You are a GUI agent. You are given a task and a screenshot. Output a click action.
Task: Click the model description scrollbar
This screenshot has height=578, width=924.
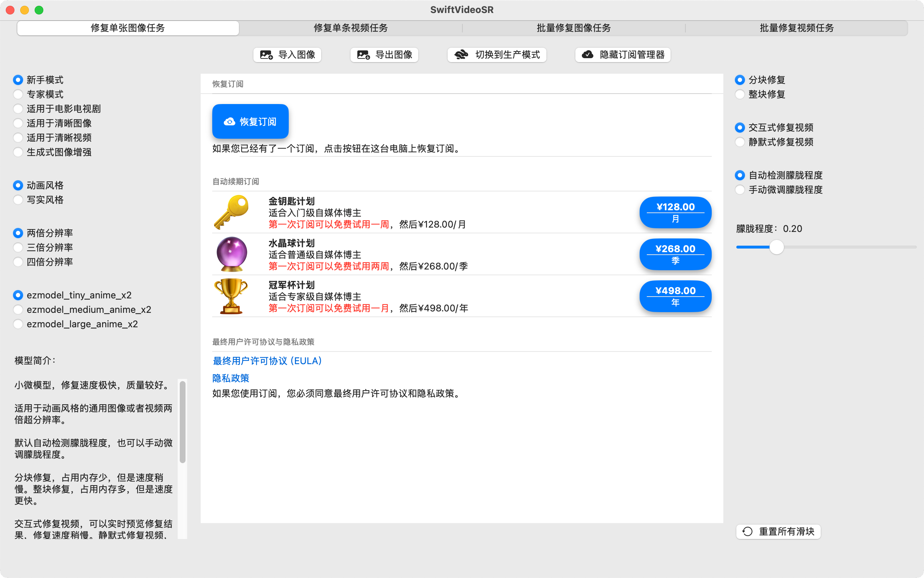click(183, 422)
